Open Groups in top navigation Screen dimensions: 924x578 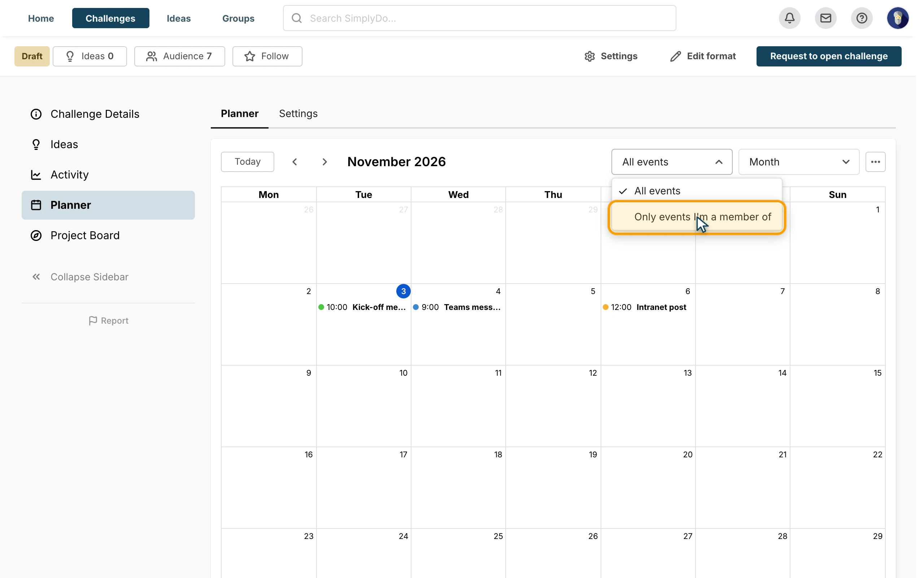coord(238,18)
